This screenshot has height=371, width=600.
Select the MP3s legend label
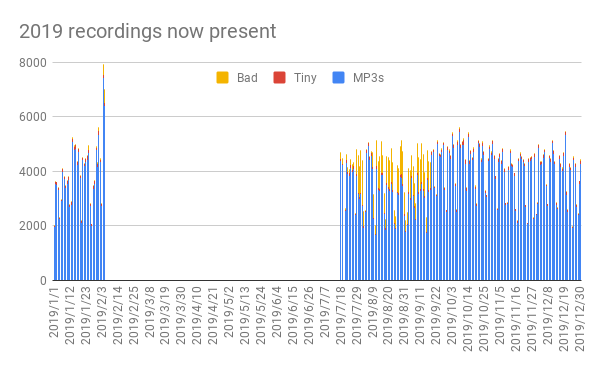[x=368, y=78]
